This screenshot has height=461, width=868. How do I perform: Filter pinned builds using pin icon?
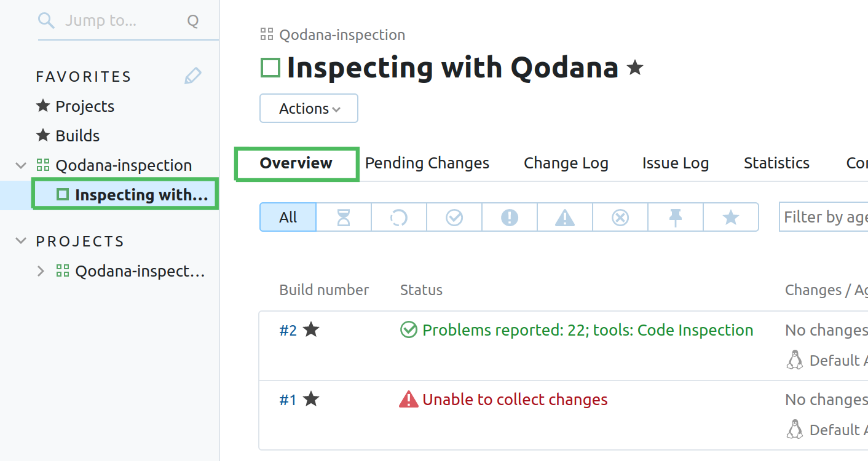pyautogui.click(x=676, y=218)
